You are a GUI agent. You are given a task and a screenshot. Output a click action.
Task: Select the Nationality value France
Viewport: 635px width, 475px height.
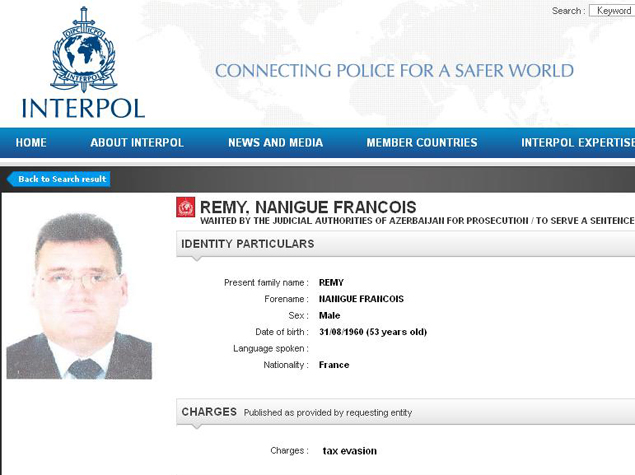[x=334, y=365]
